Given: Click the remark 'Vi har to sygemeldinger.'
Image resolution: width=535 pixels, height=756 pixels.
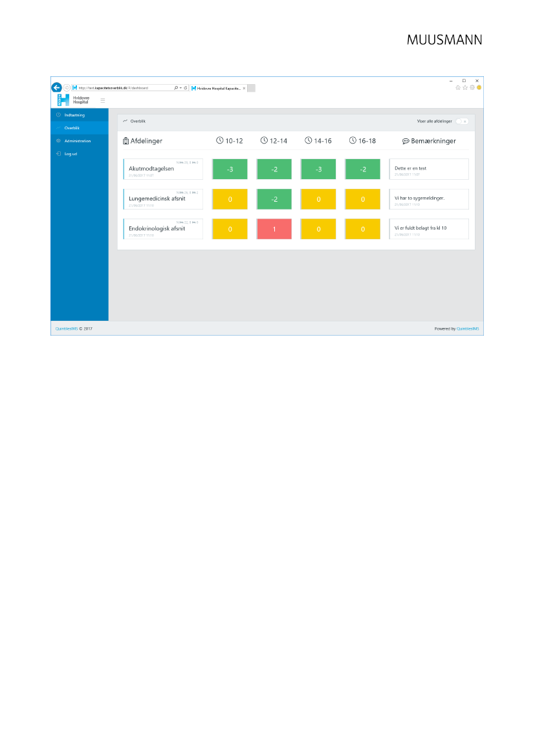Looking at the screenshot, I should coord(420,198).
